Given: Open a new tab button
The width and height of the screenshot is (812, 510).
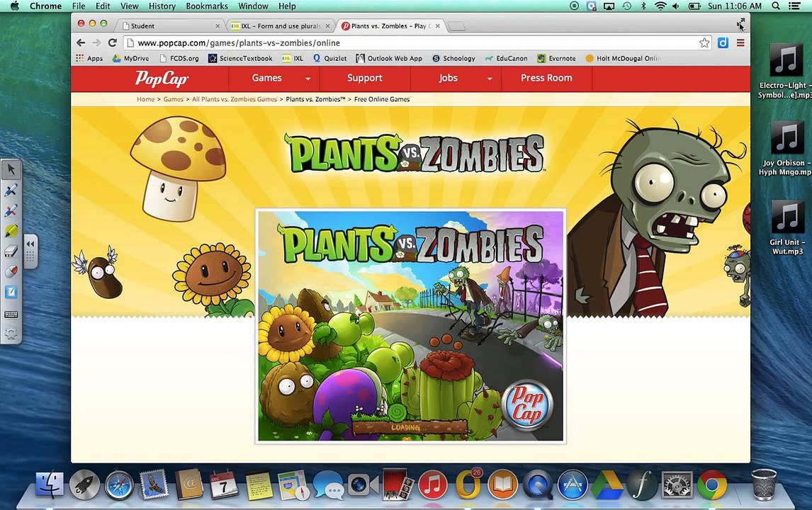Looking at the screenshot, I should coord(456,26).
